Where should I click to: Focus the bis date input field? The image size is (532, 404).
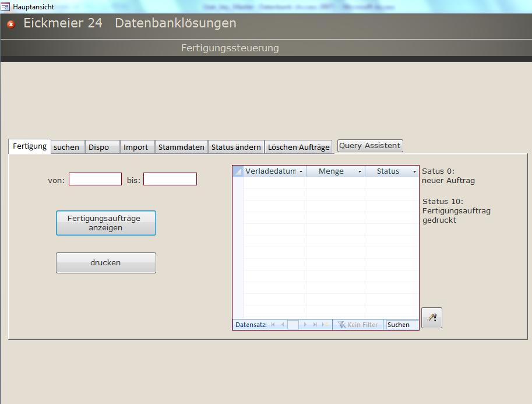170,179
